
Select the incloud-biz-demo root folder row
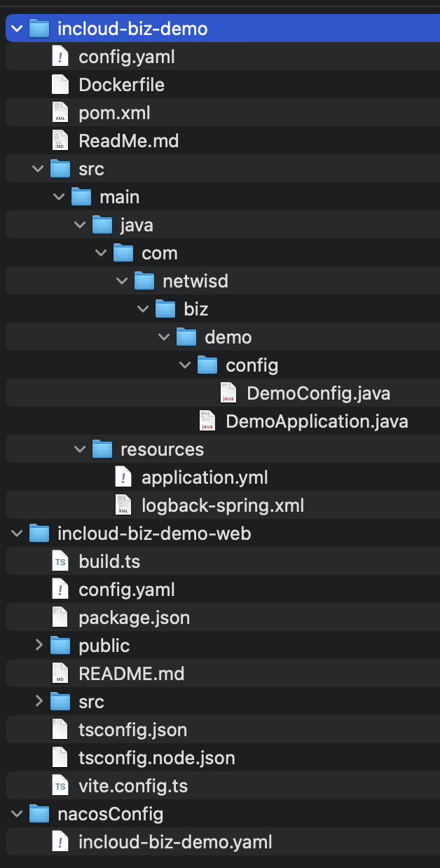click(x=132, y=29)
